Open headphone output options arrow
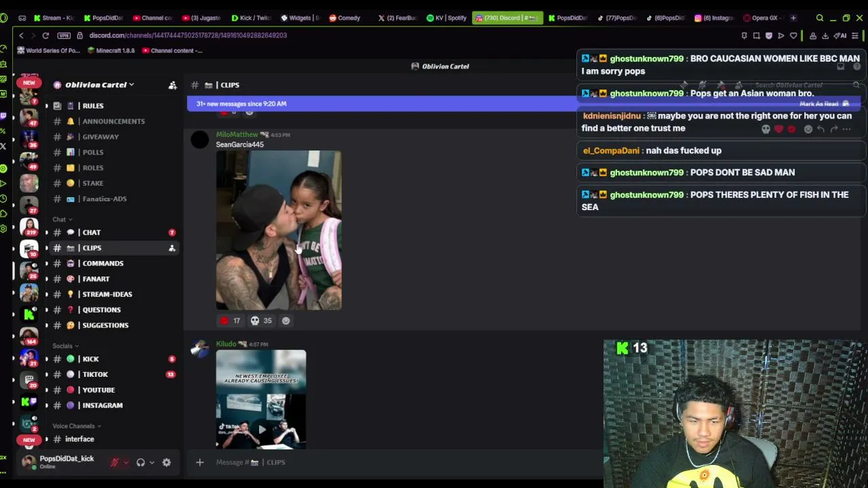 click(151, 463)
